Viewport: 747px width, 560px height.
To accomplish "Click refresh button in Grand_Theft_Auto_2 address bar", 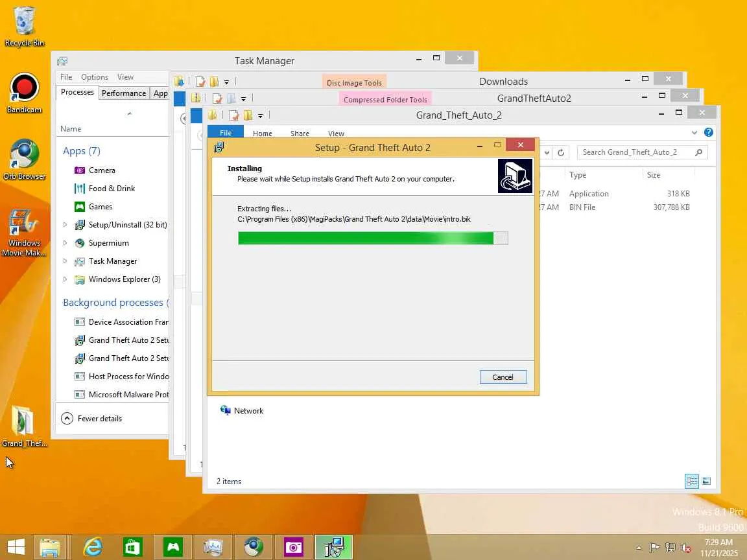I will pyautogui.click(x=561, y=152).
